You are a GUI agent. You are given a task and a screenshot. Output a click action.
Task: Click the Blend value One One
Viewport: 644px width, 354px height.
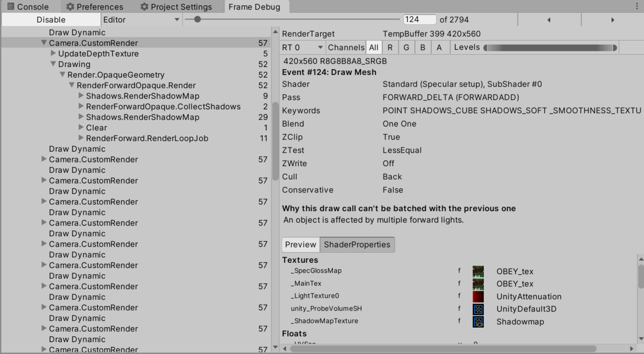399,124
